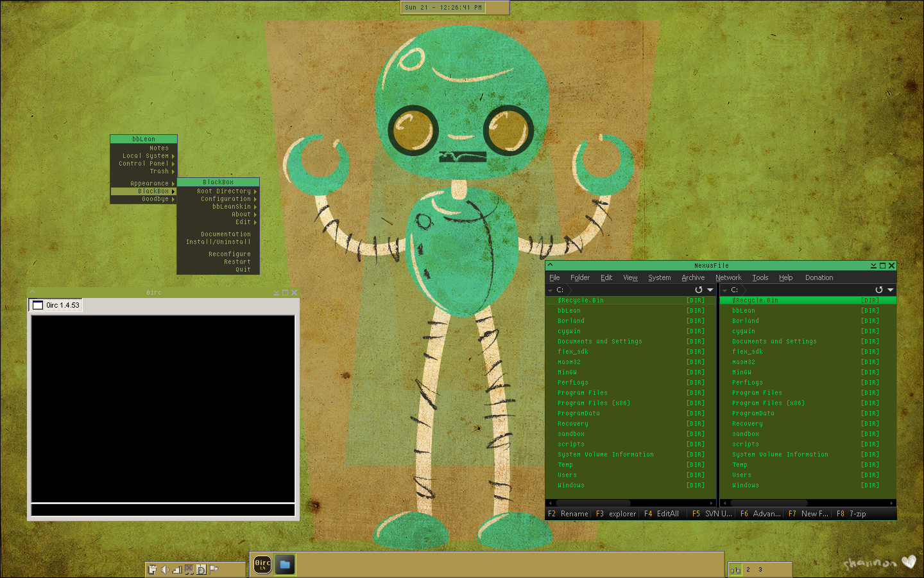The image size is (924, 578).
Task: Roll up NexusFile with title bar caret
Action: (x=551, y=265)
